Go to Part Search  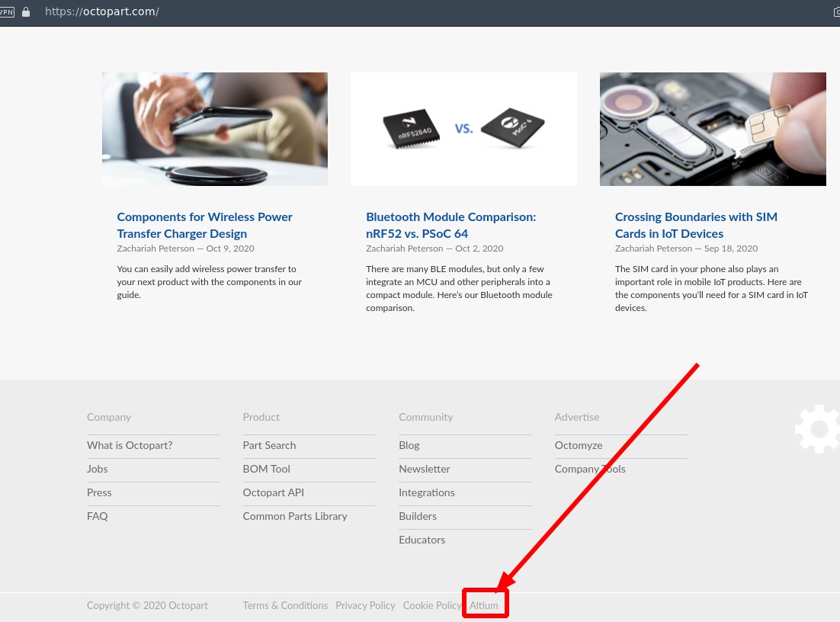pos(269,445)
